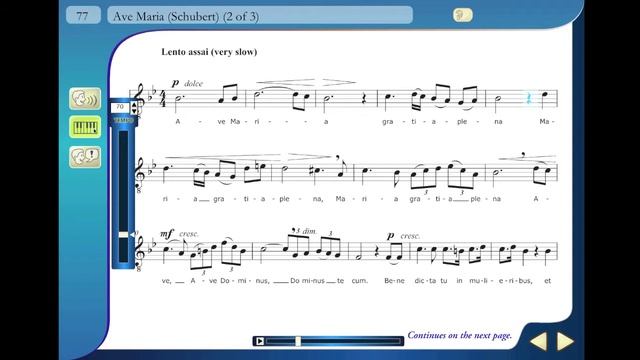640x360 pixels.
Task: Start playback with the play button
Action: click(260, 341)
